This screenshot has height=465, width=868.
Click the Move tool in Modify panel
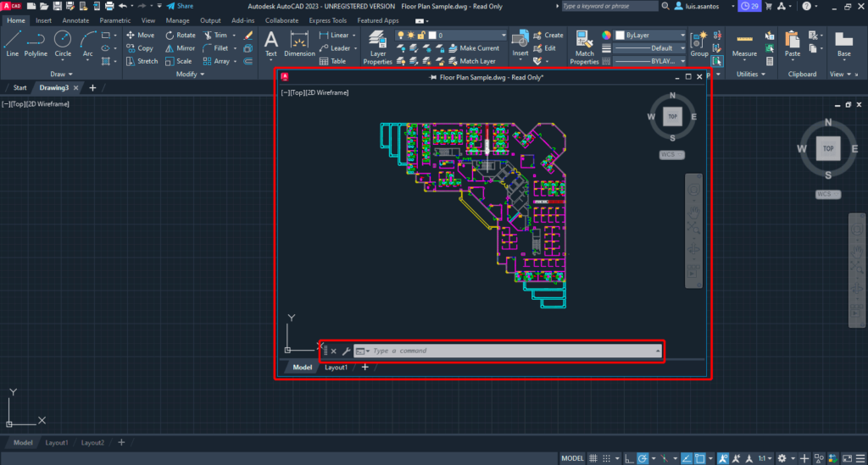pos(141,35)
